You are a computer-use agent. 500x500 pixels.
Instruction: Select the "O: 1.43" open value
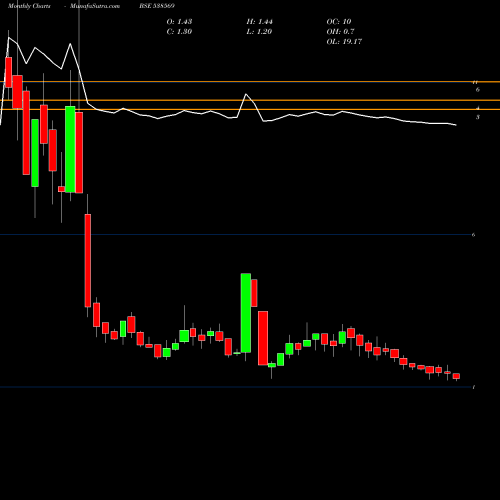(179, 22)
